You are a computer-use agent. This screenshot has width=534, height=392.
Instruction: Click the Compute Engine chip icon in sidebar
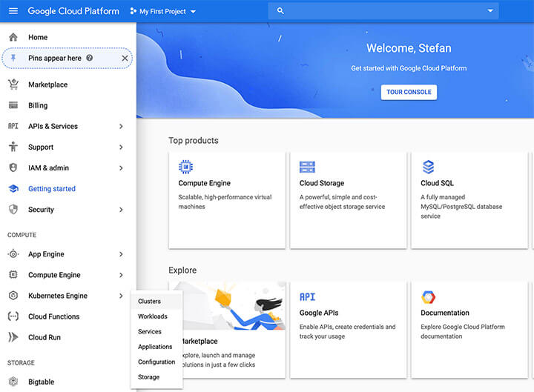click(13, 275)
